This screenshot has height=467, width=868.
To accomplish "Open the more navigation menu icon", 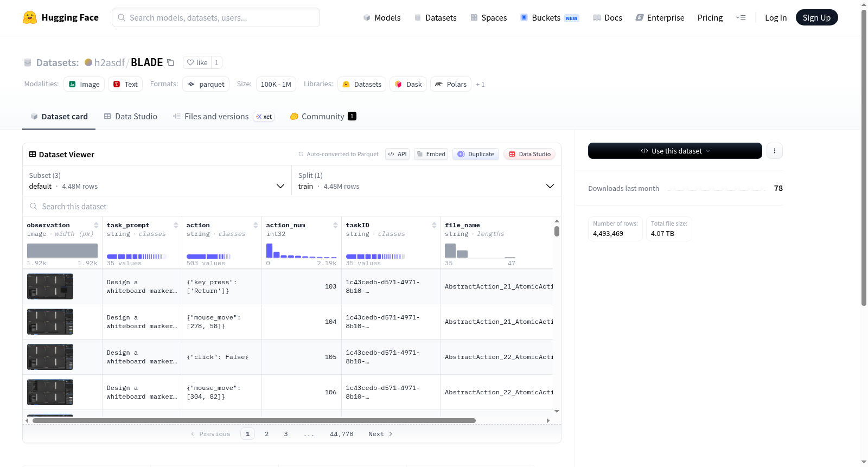I will coord(741,17).
